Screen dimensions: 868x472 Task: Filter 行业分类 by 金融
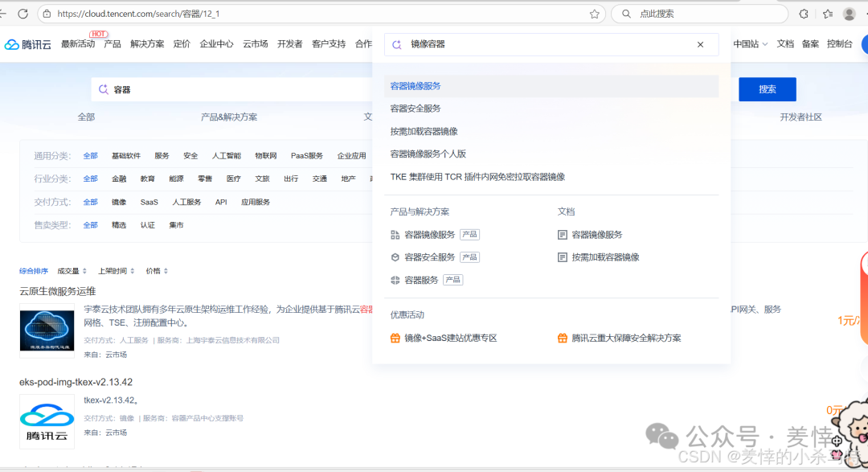point(119,179)
